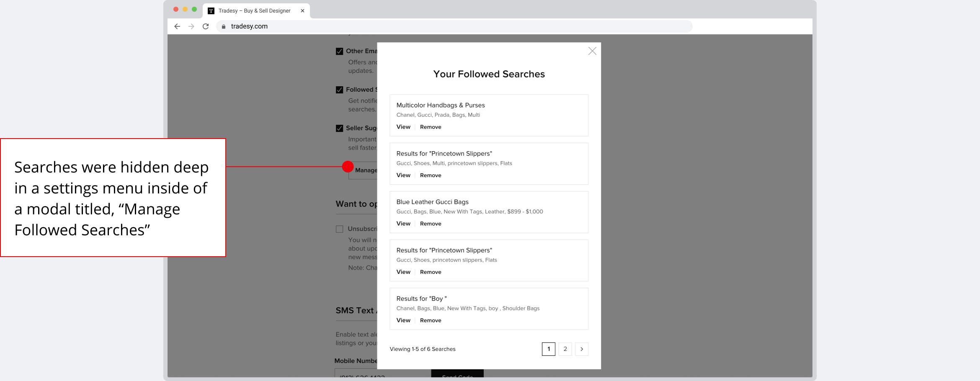Click the Viewing 1-5 of 6 Searches text
Screen dimensions: 980x381
point(423,349)
